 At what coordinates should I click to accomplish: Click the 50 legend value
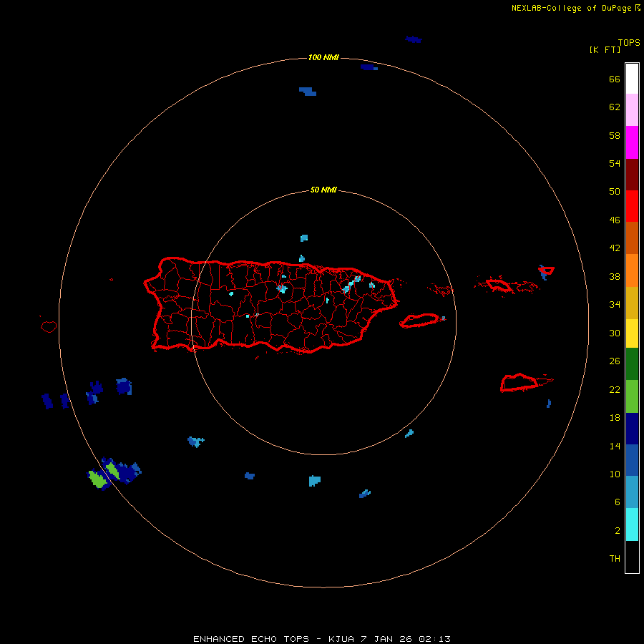pyautogui.click(x=615, y=192)
